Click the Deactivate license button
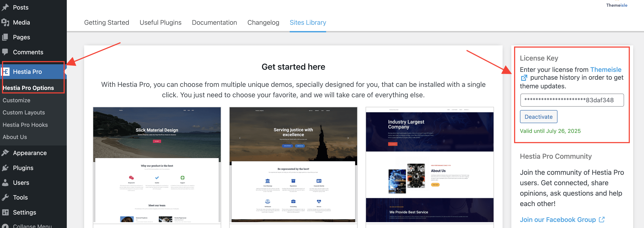This screenshot has width=644, height=228. coord(538,117)
